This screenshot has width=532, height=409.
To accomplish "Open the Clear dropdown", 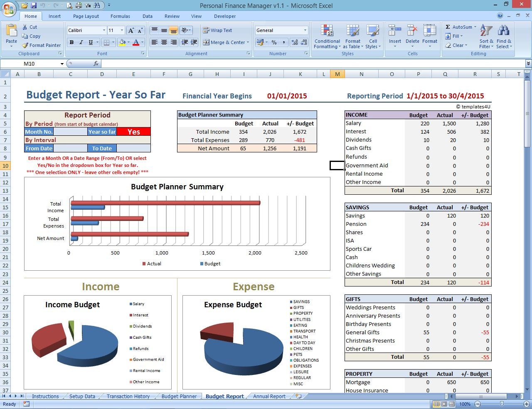I will pos(456,45).
